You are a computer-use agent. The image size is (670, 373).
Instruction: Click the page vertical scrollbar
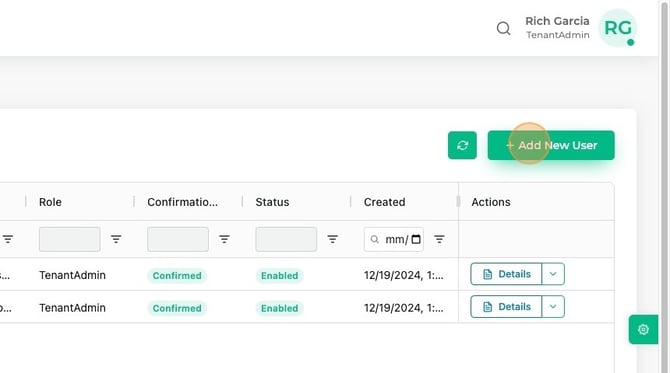coord(664,186)
